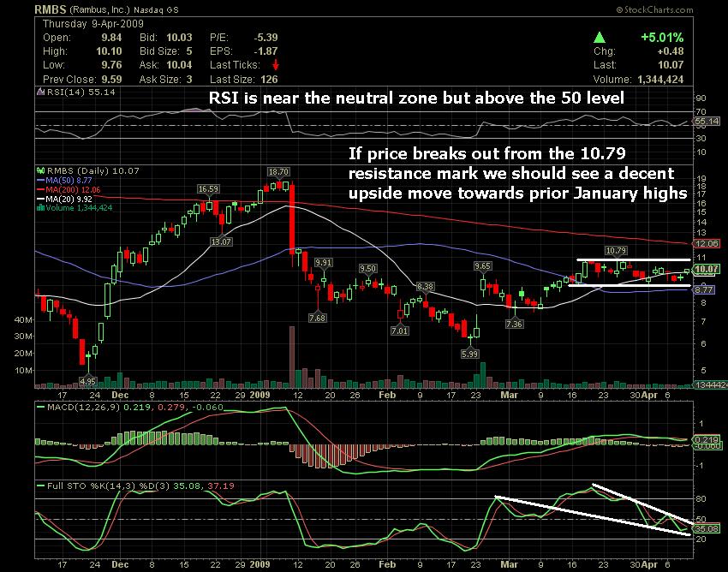728x572 pixels.
Task: Click the 7.68 price label
Action: pyautogui.click(x=317, y=319)
